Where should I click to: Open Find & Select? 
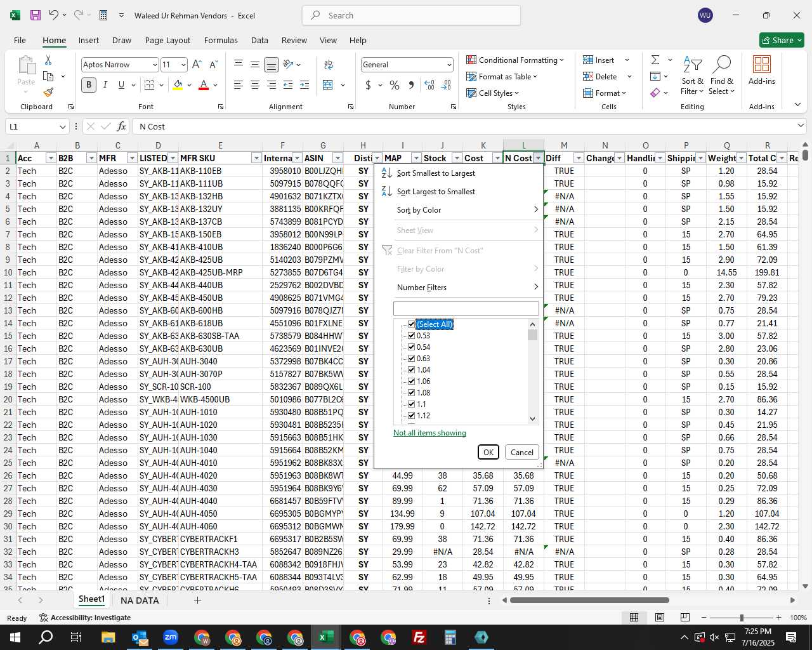(x=722, y=76)
